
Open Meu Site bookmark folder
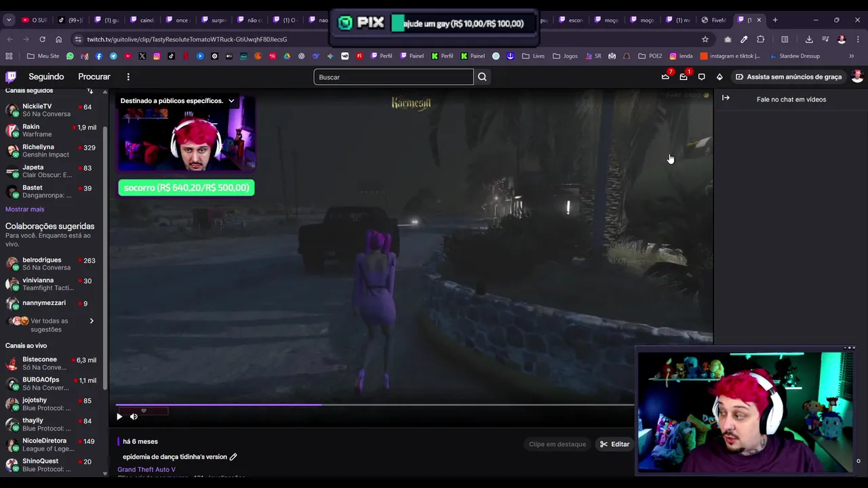[43, 56]
